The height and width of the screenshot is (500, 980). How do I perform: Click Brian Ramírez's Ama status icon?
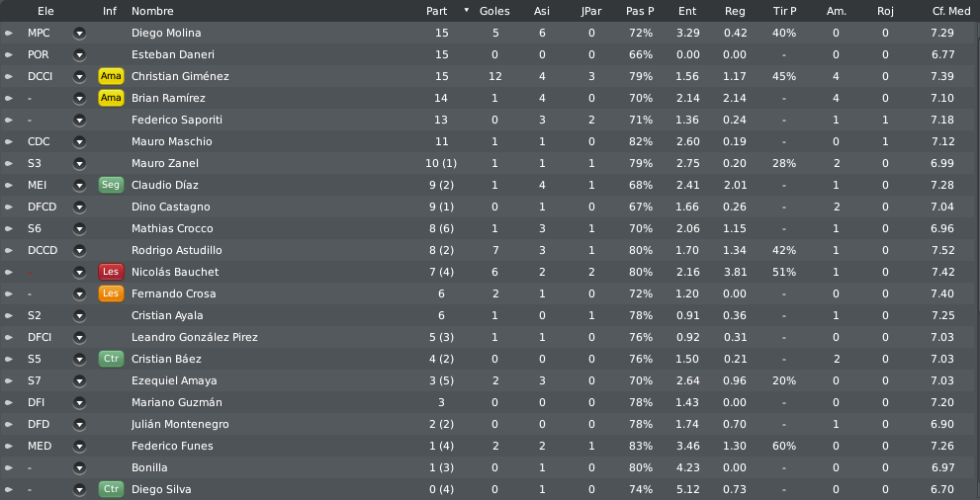(x=111, y=98)
